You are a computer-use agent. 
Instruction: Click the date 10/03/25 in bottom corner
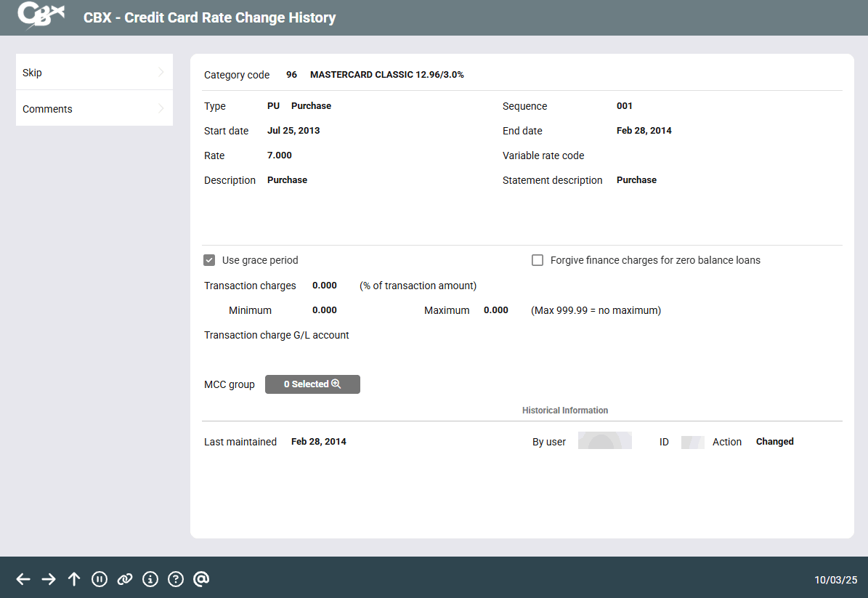835,580
